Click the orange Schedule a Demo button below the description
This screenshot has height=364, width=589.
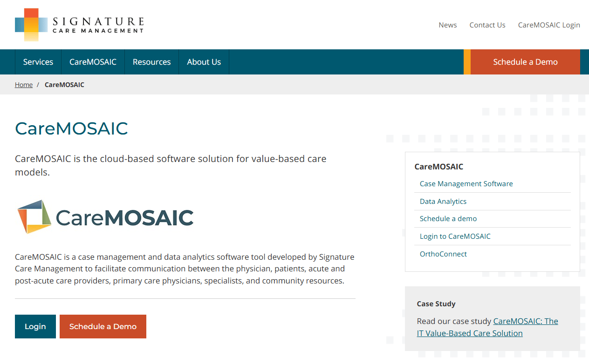(x=103, y=326)
